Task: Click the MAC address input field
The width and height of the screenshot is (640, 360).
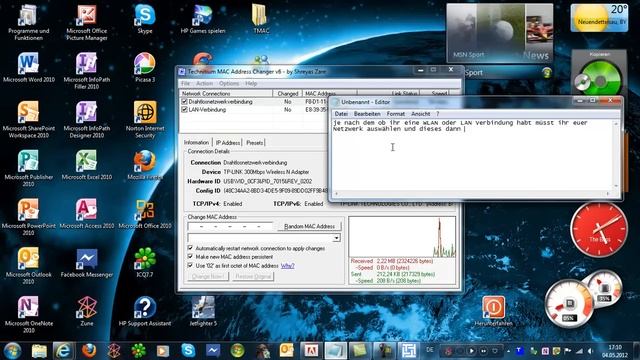Action: point(230,226)
